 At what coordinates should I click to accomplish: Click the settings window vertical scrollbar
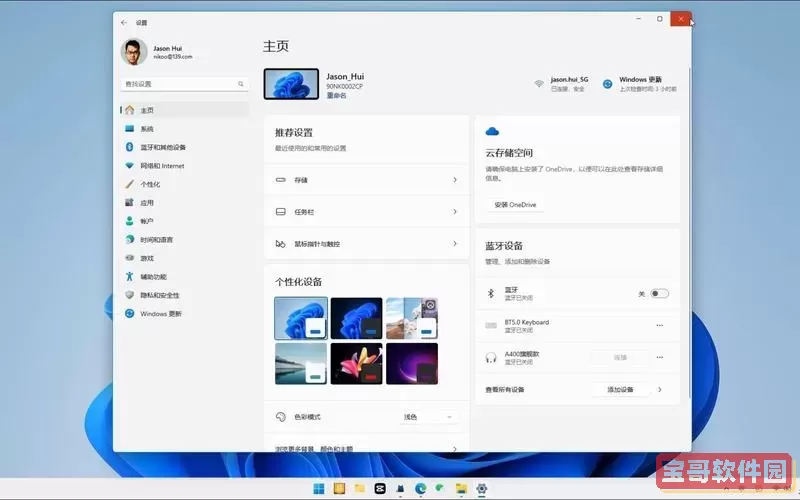click(689, 232)
